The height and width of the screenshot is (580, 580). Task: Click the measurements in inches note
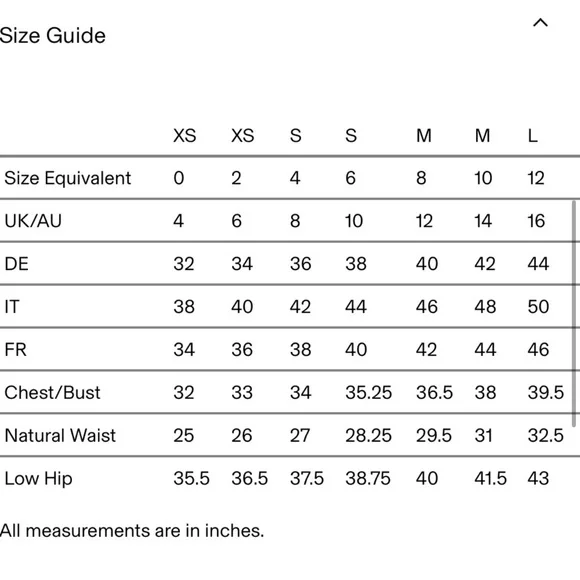point(132,531)
